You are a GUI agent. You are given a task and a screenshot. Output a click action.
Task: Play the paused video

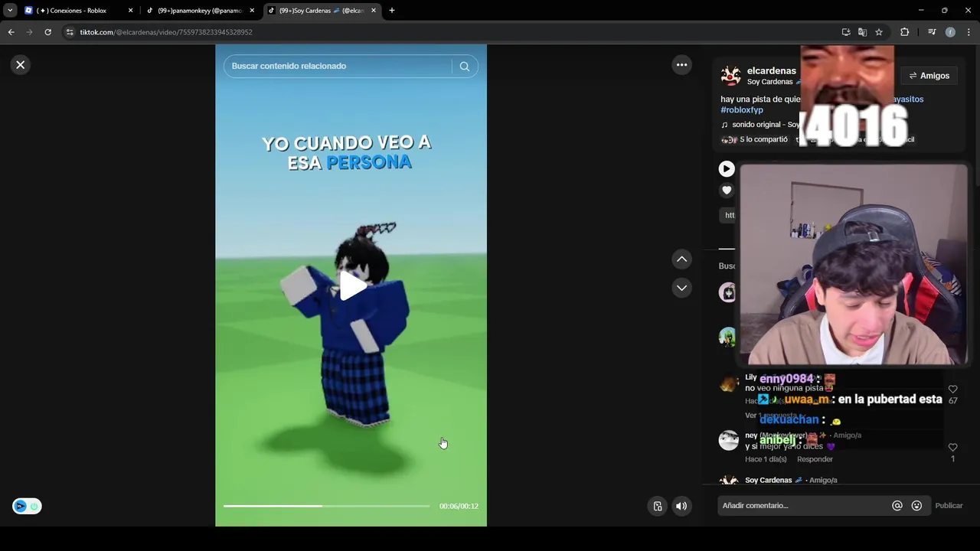[x=351, y=286]
